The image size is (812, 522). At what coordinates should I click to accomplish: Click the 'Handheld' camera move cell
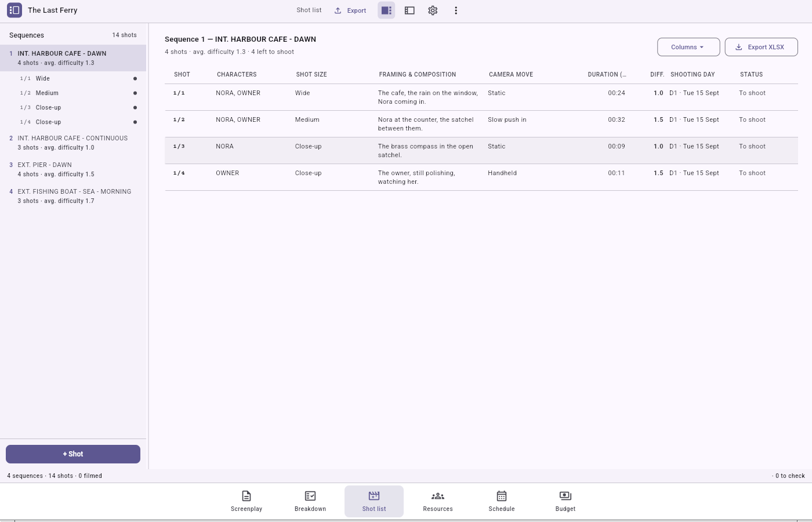tap(502, 173)
